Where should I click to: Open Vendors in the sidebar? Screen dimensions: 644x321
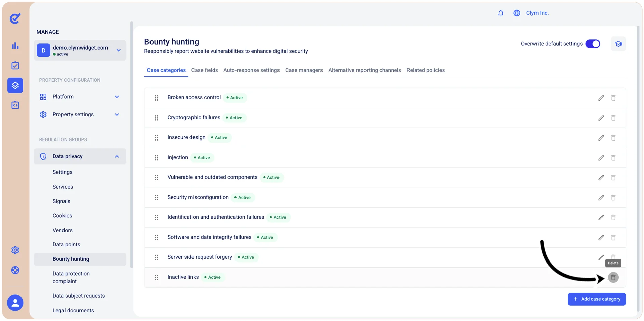tap(62, 230)
